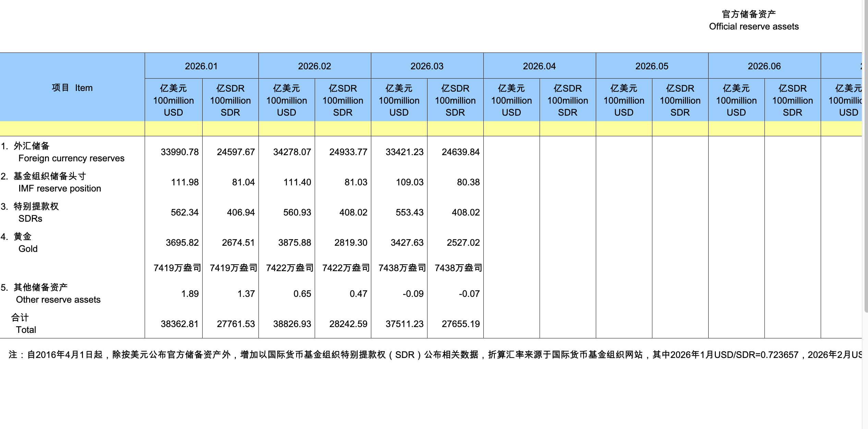The height and width of the screenshot is (429, 868).
Task: Select the SDRs row label
Action: tap(30, 219)
